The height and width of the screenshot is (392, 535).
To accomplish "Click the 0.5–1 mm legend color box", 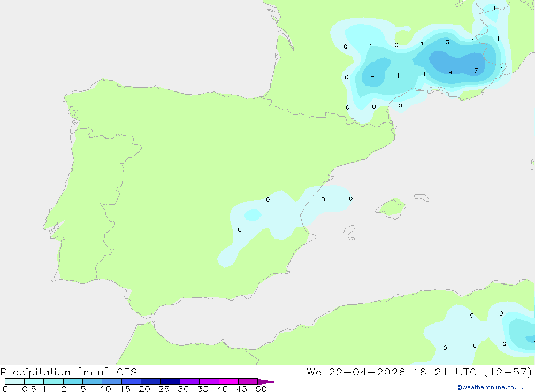I will point(34,381).
